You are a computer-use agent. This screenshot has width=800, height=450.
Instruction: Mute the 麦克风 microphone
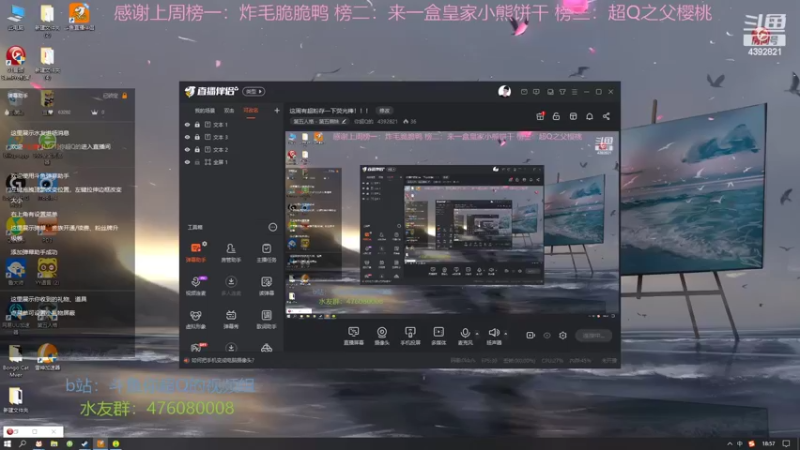click(465, 336)
